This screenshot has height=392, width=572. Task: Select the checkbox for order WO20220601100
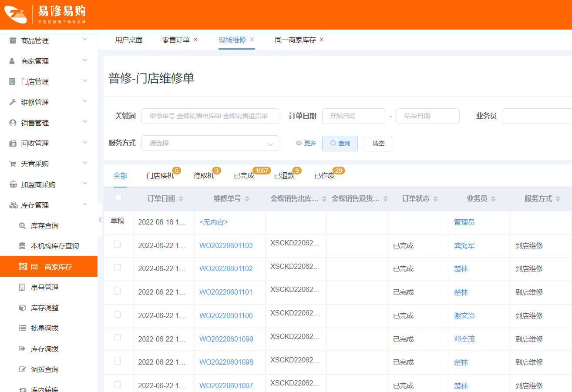coord(117,315)
